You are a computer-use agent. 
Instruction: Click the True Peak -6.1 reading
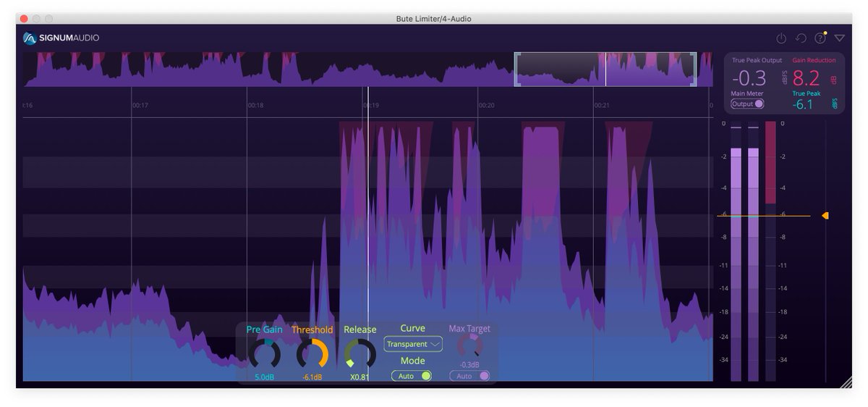[803, 105]
